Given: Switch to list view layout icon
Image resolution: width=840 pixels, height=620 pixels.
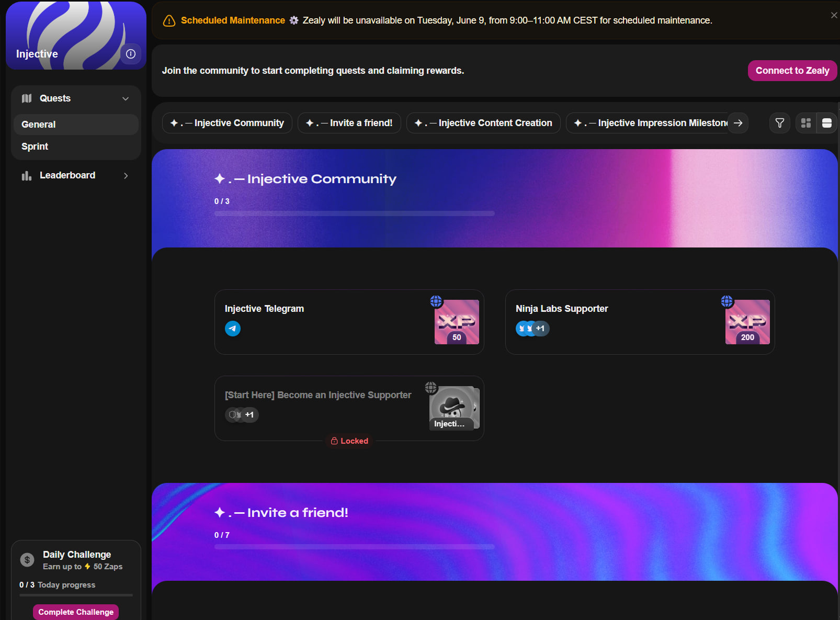Looking at the screenshot, I should click(827, 123).
